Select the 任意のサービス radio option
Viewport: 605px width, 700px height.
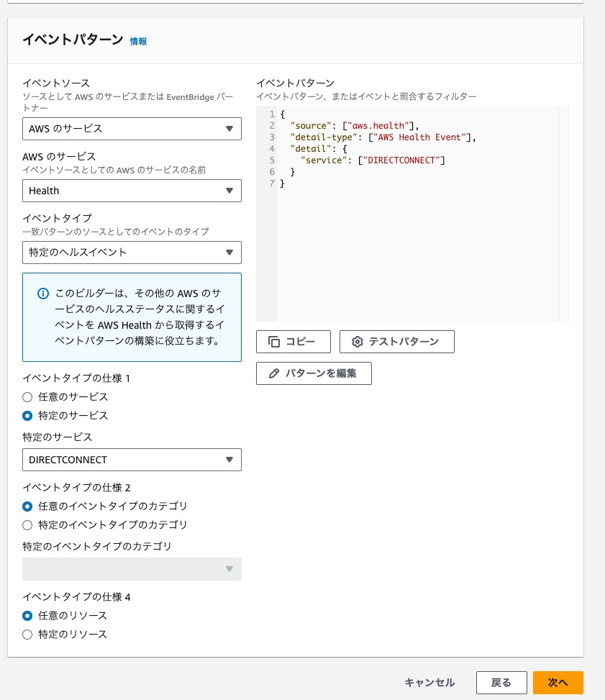click(27, 397)
